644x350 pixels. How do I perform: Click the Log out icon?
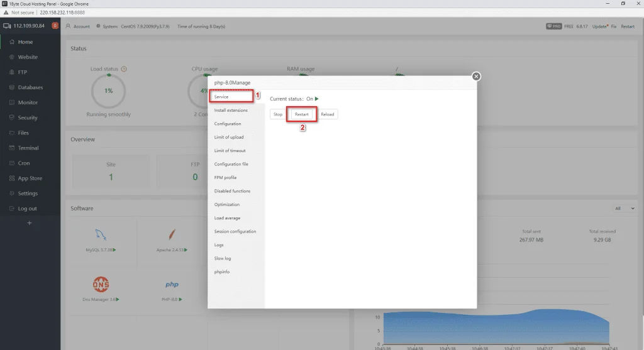click(11, 209)
